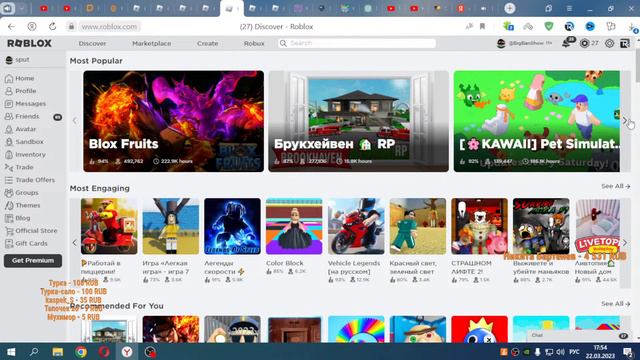Open Trade in the sidebar
The height and width of the screenshot is (360, 640).
click(x=19, y=167)
